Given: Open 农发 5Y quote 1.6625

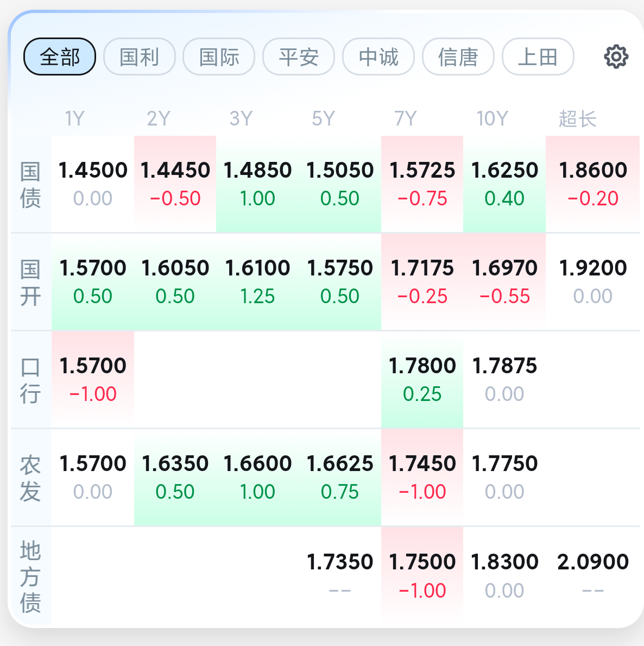Looking at the screenshot, I should point(340,478).
